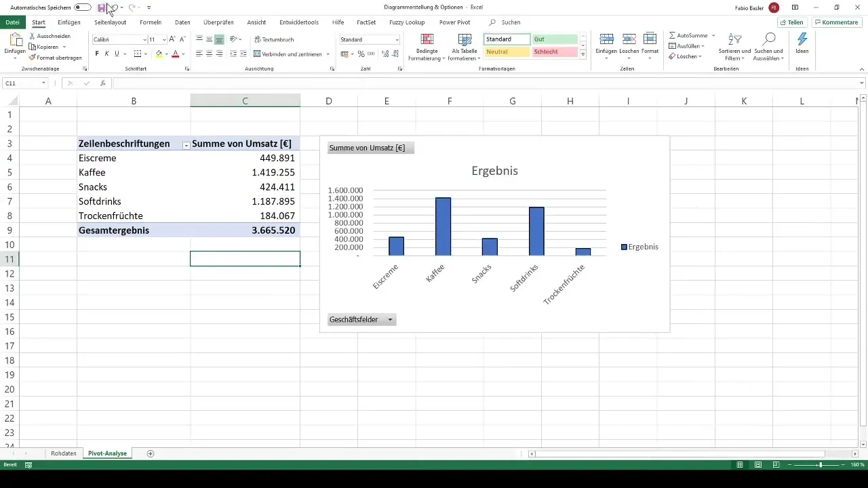
Task: Open the Formeln ribbon tab
Action: click(151, 22)
